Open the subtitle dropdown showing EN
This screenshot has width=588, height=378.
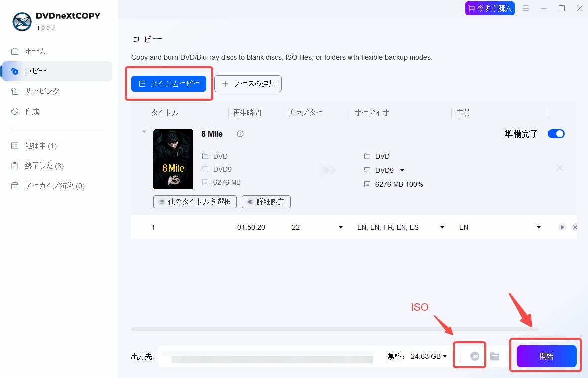539,227
